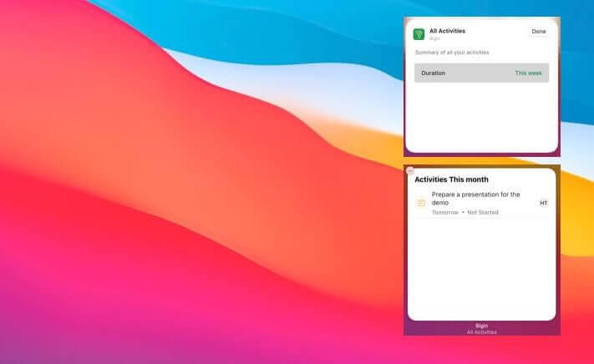Click the Not Started status label
The width and height of the screenshot is (594, 364).
[483, 213]
